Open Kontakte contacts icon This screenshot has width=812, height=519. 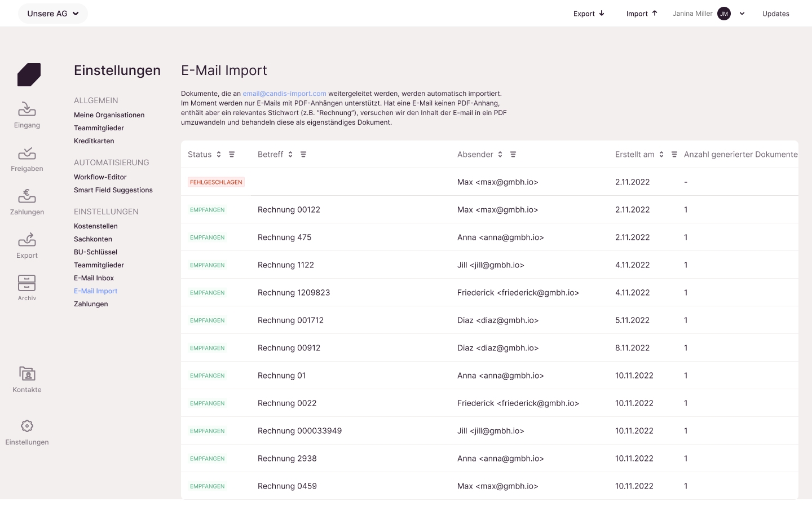point(27,373)
